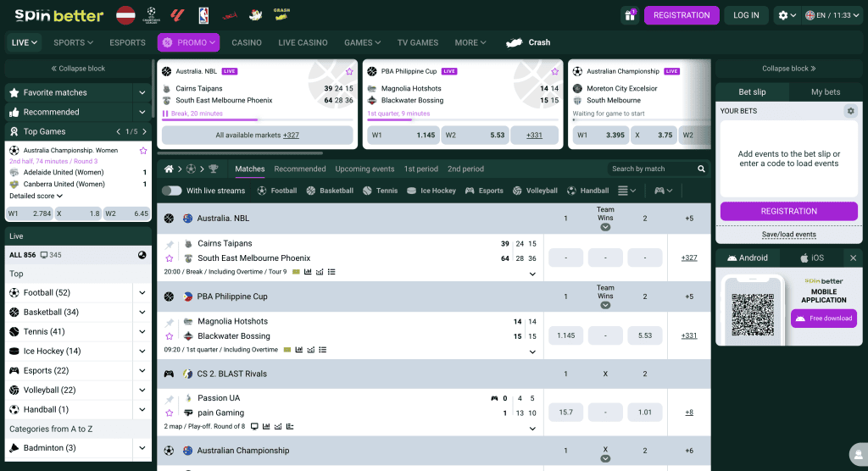Switch to the My bets tab
Viewport: 868px width, 471px height.
click(x=826, y=91)
